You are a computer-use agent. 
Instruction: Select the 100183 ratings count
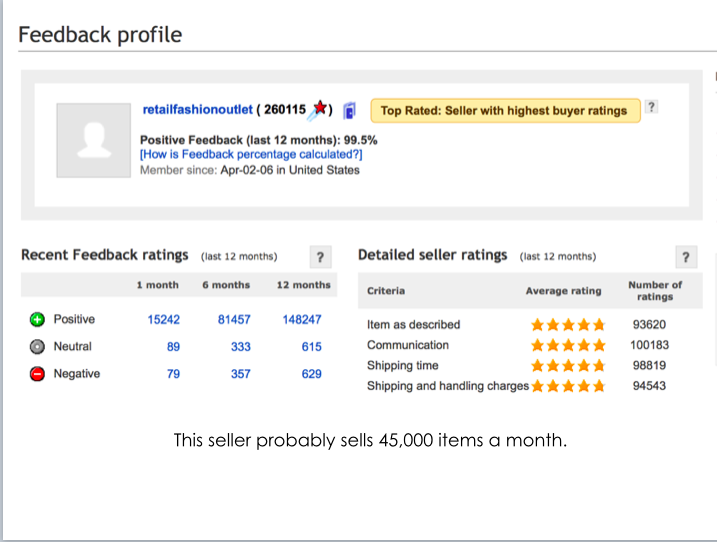[649, 345]
